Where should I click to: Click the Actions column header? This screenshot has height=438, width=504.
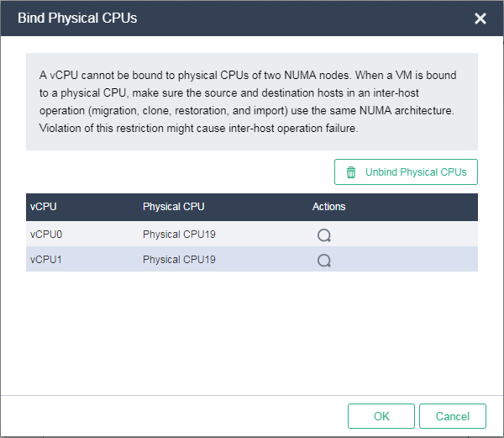click(328, 207)
